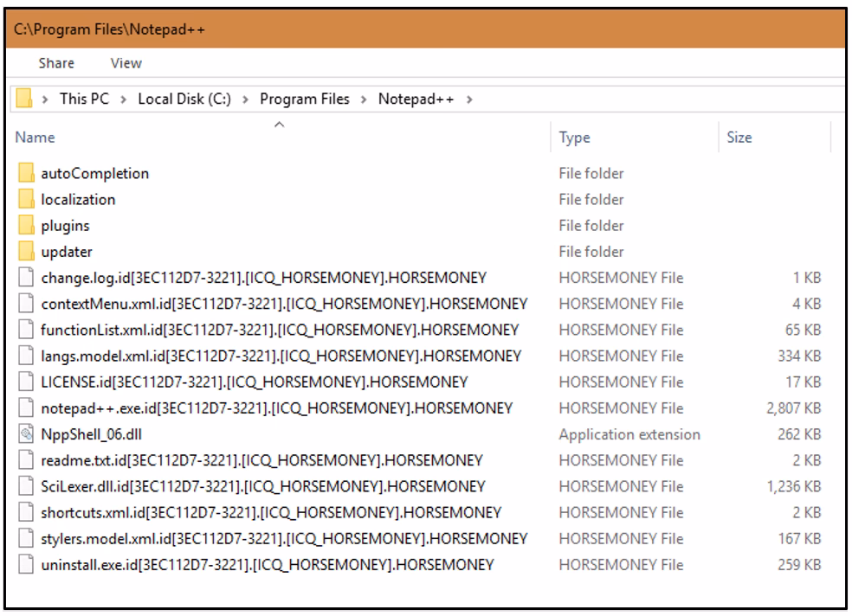Click the change.log HORSEMONEY file icon
Image resolution: width=852 pixels, height=616 pixels.
[25, 278]
